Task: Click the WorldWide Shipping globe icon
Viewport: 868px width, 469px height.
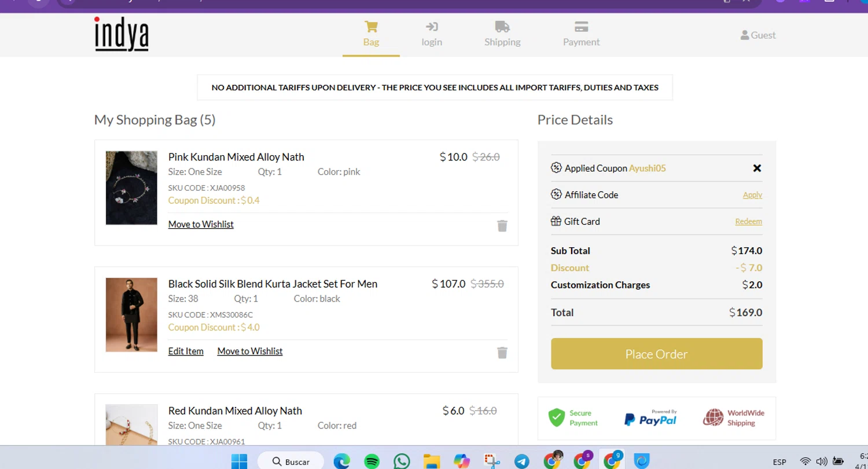Action: click(x=713, y=417)
